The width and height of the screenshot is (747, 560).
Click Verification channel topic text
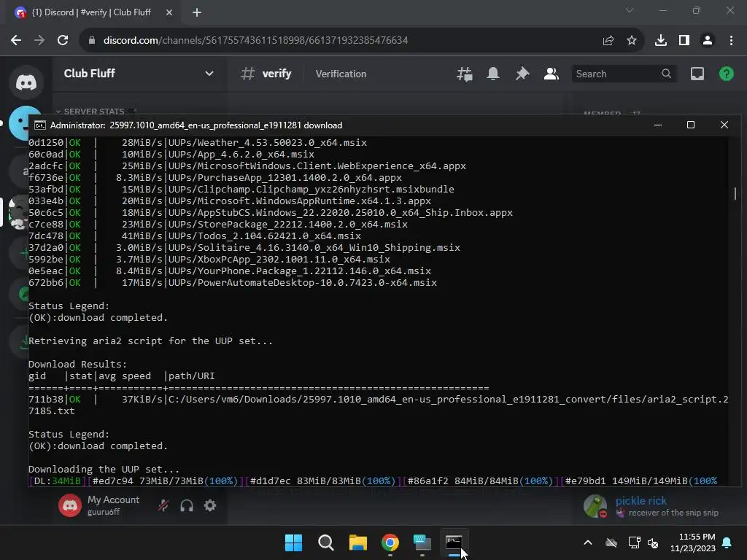pos(341,74)
